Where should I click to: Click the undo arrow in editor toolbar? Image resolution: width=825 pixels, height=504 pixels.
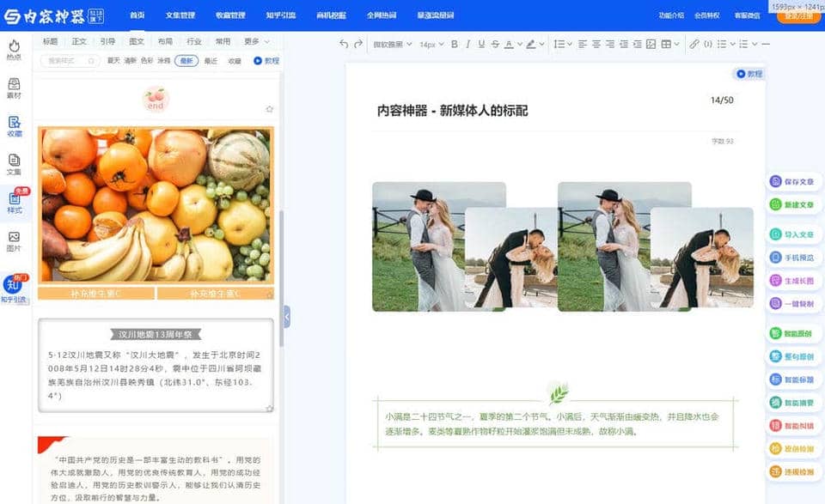[x=345, y=44]
